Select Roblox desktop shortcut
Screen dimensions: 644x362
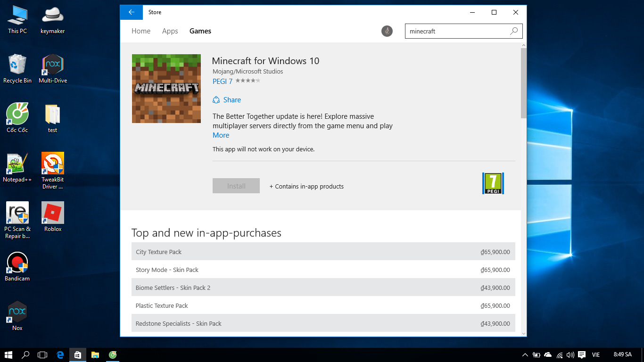53,218
